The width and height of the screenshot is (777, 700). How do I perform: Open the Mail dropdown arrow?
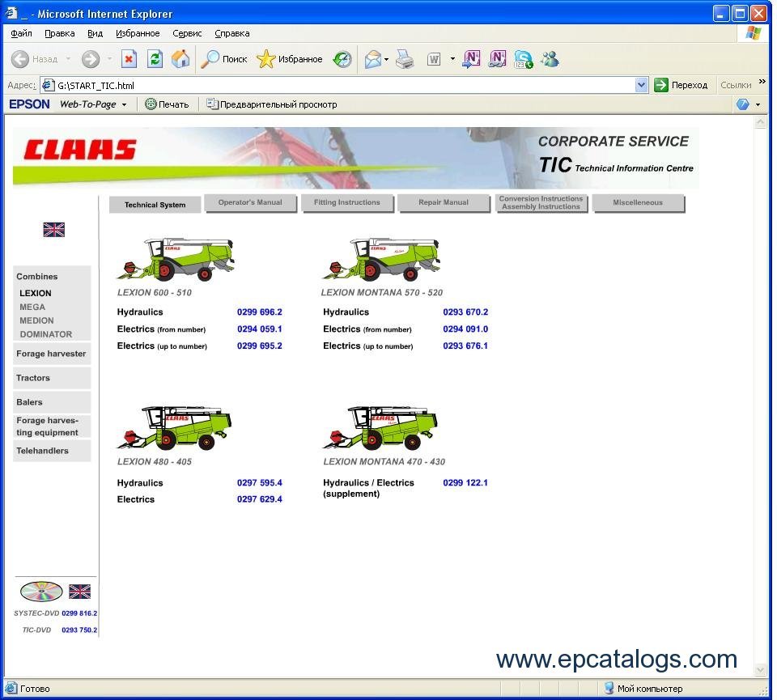tap(386, 59)
